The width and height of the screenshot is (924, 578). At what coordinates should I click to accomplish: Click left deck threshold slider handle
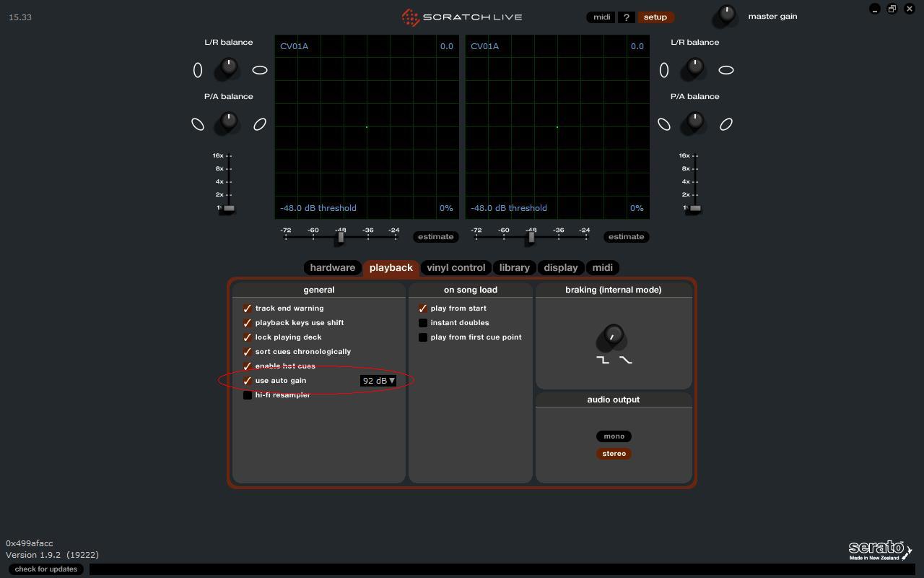pyautogui.click(x=341, y=237)
